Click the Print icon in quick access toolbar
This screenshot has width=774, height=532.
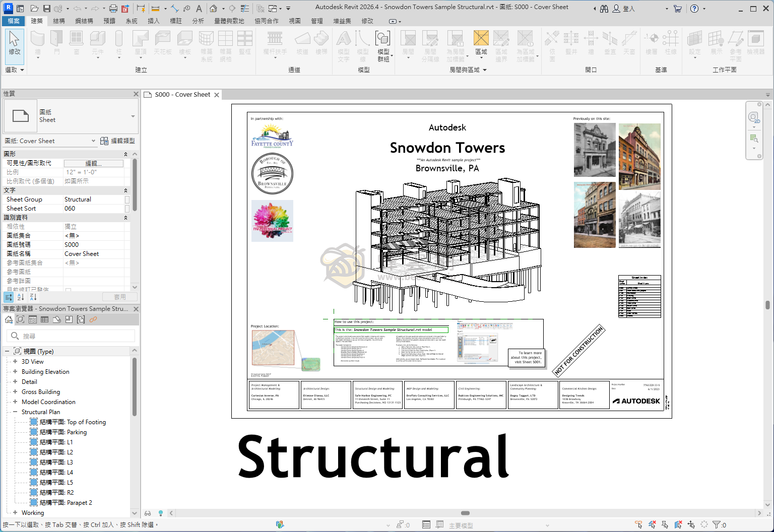click(x=113, y=9)
